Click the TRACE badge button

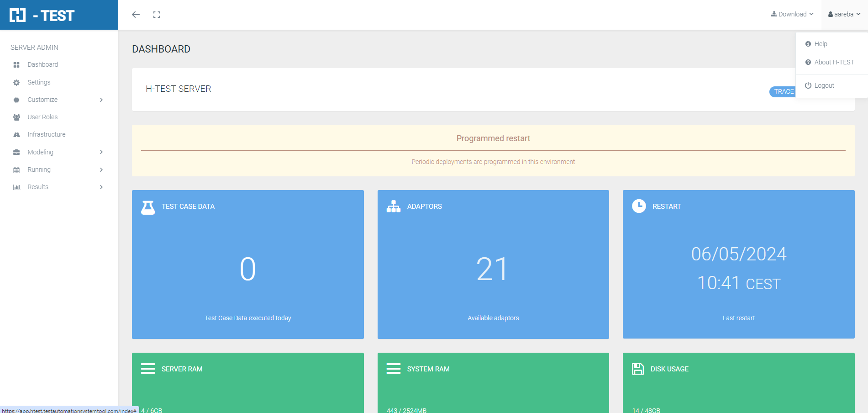783,91
